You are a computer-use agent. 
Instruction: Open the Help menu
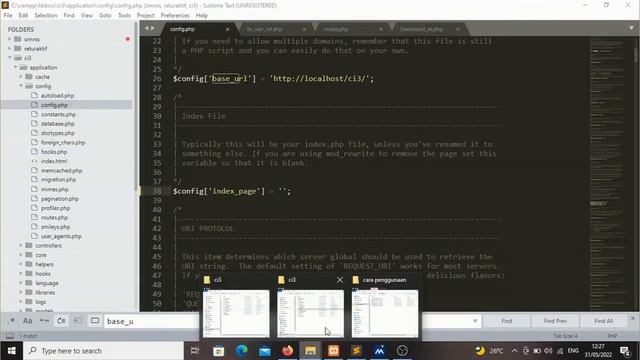pyautogui.click(x=202, y=16)
